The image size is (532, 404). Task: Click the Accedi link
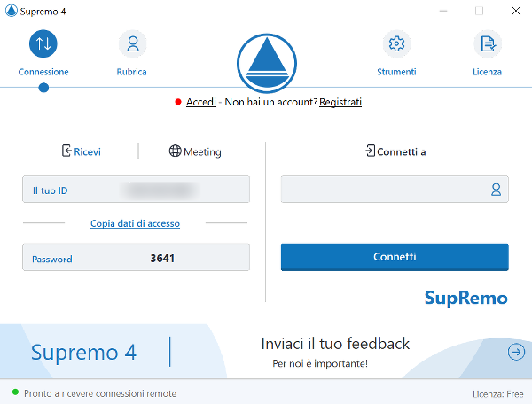[x=201, y=102]
